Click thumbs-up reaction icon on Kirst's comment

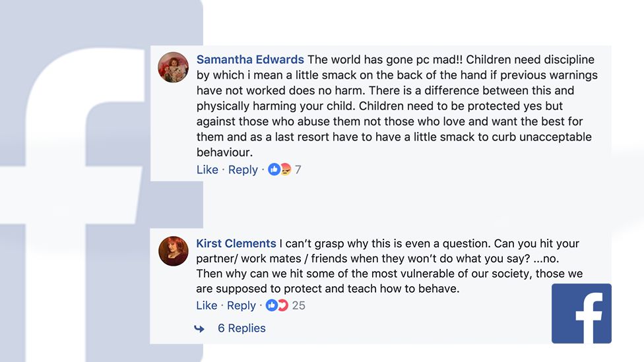pos(271,305)
